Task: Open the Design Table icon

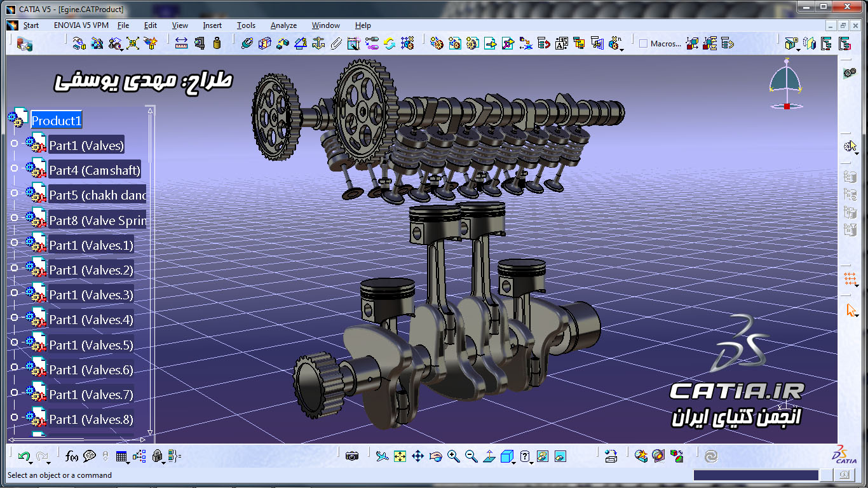Action: [x=121, y=456]
